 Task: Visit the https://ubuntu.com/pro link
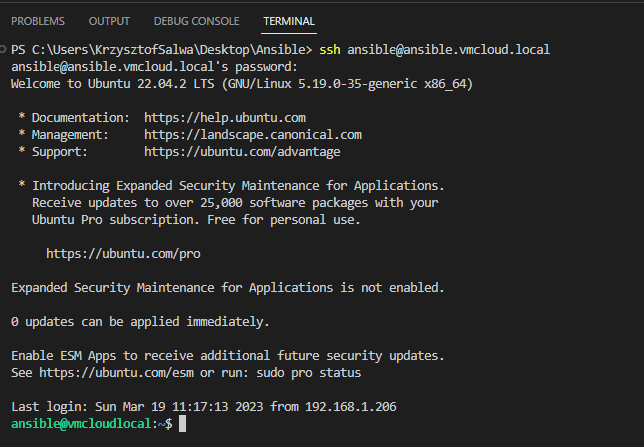point(123,254)
